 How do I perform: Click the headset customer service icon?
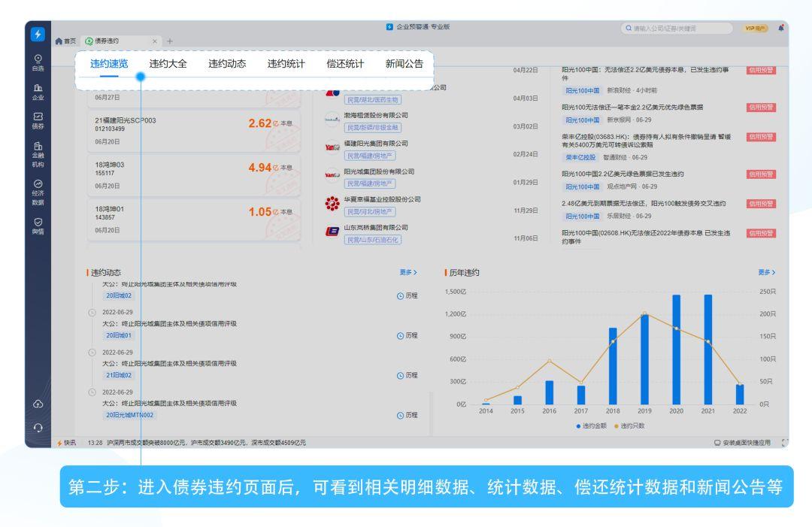tap(38, 428)
